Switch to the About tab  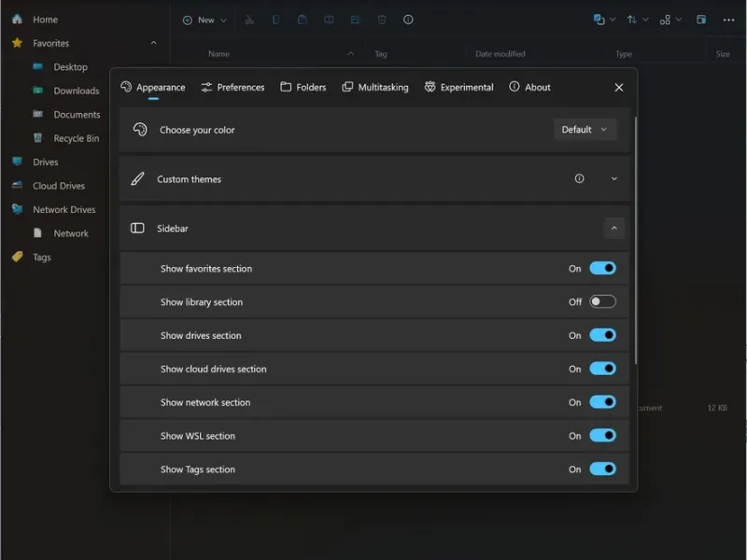(529, 87)
